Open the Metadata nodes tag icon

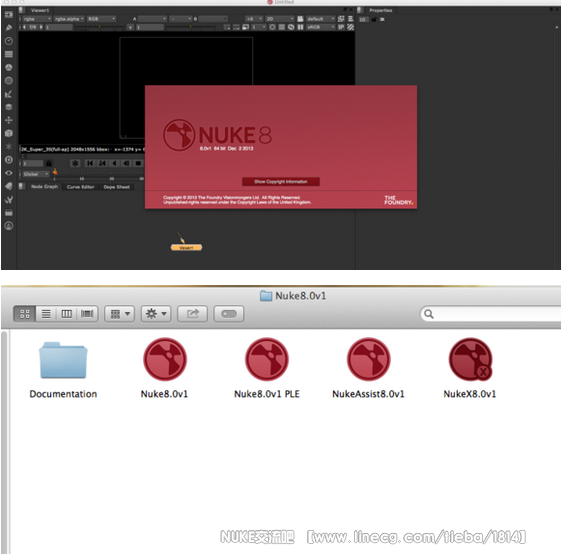point(9,186)
